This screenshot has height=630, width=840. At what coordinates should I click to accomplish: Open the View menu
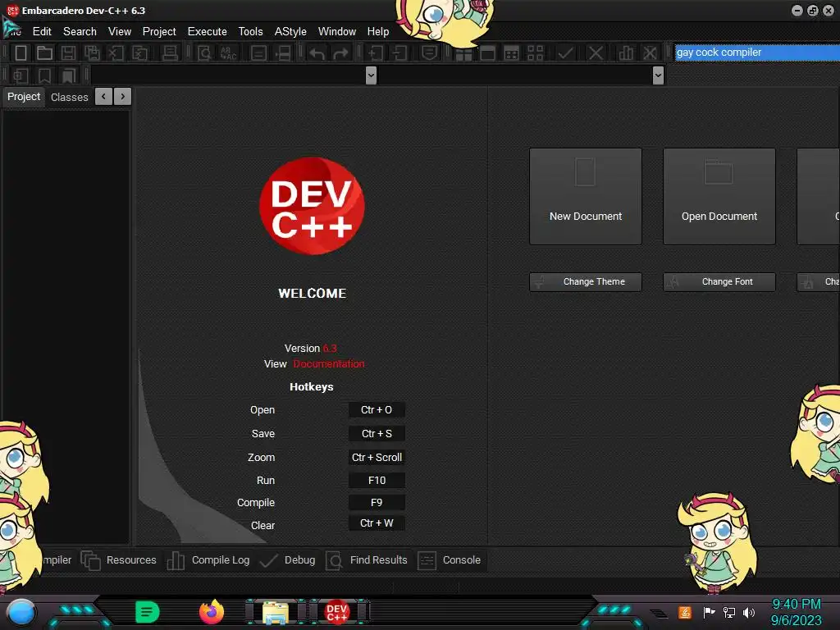point(120,32)
